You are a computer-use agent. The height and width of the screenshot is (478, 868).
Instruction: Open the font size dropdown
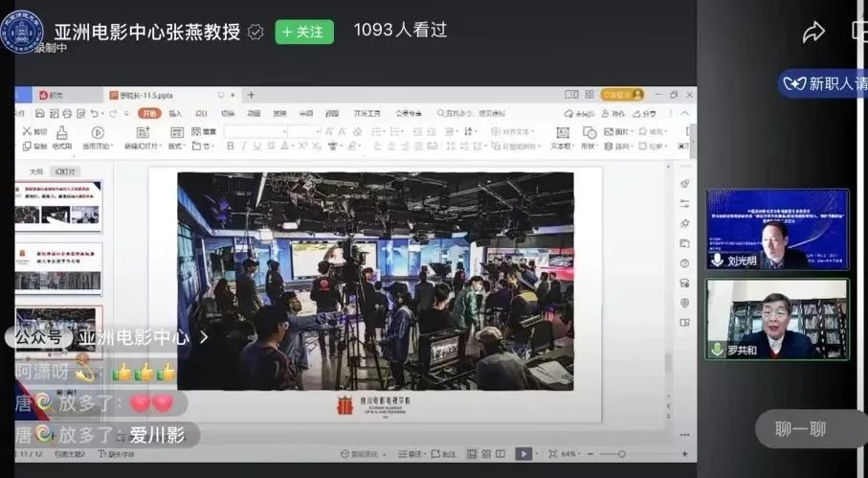click(x=303, y=131)
